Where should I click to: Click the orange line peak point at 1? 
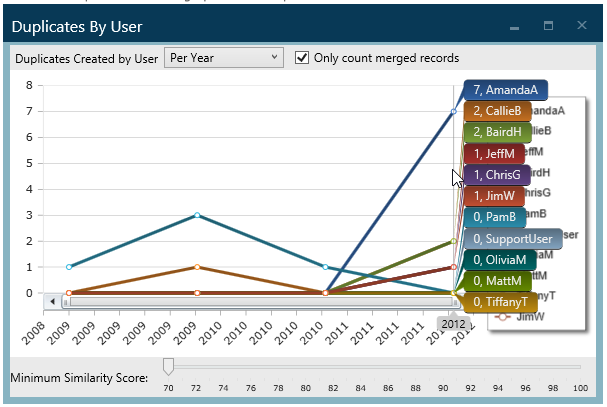197,267
